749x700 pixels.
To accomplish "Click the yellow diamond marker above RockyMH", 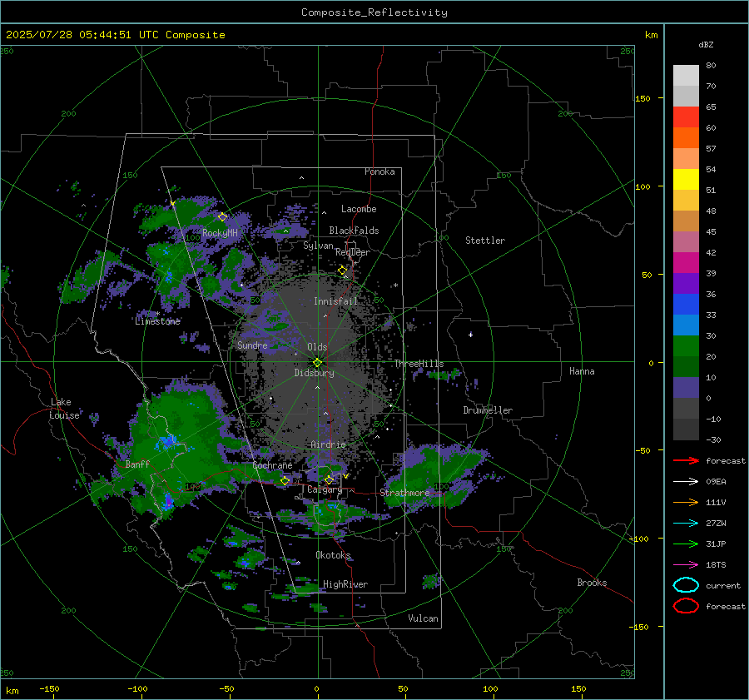I will pos(222,217).
